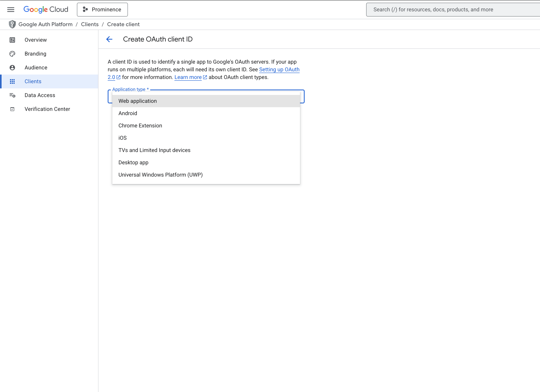Click the external-link icon after 2.0
This screenshot has height=392, width=540.
[118, 77]
